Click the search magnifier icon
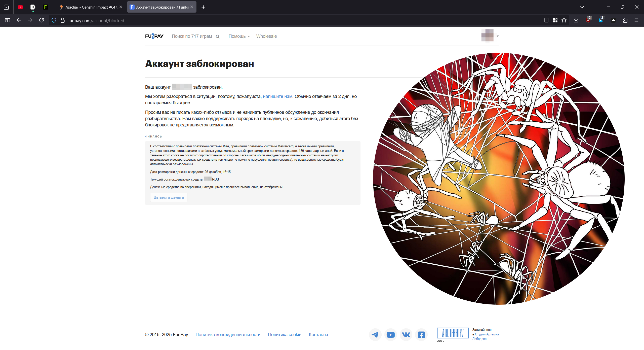 218,37
